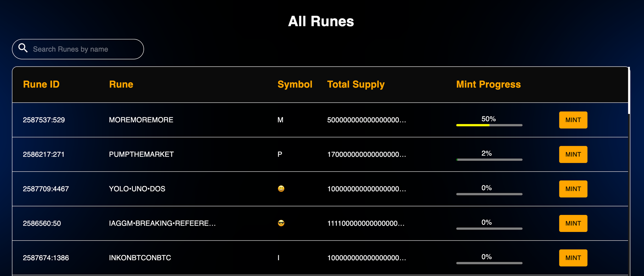Viewport: 644px width, 276px height.
Task: Select the IAGGM•BREAKING•REFEERE… rune name
Action: [x=162, y=223]
